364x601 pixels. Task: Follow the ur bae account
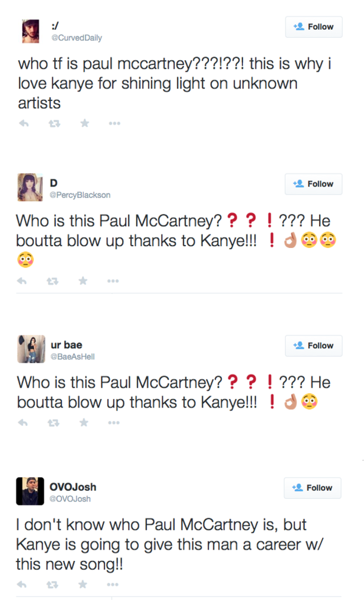[314, 346]
